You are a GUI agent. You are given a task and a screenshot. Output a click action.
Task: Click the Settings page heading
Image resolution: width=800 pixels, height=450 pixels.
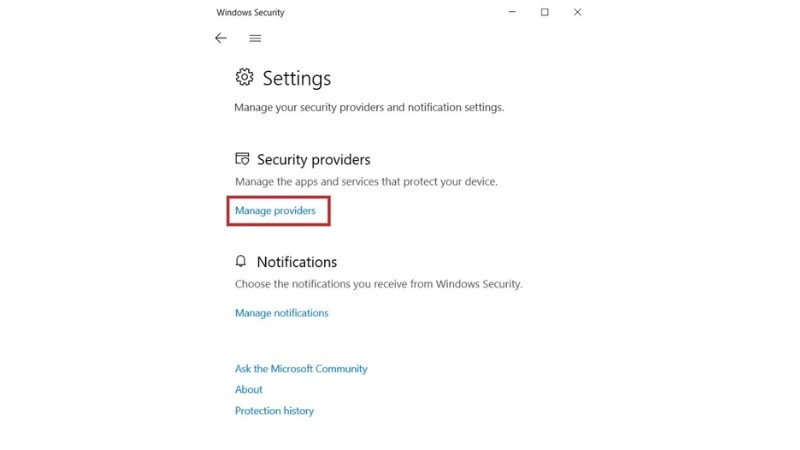coord(296,78)
